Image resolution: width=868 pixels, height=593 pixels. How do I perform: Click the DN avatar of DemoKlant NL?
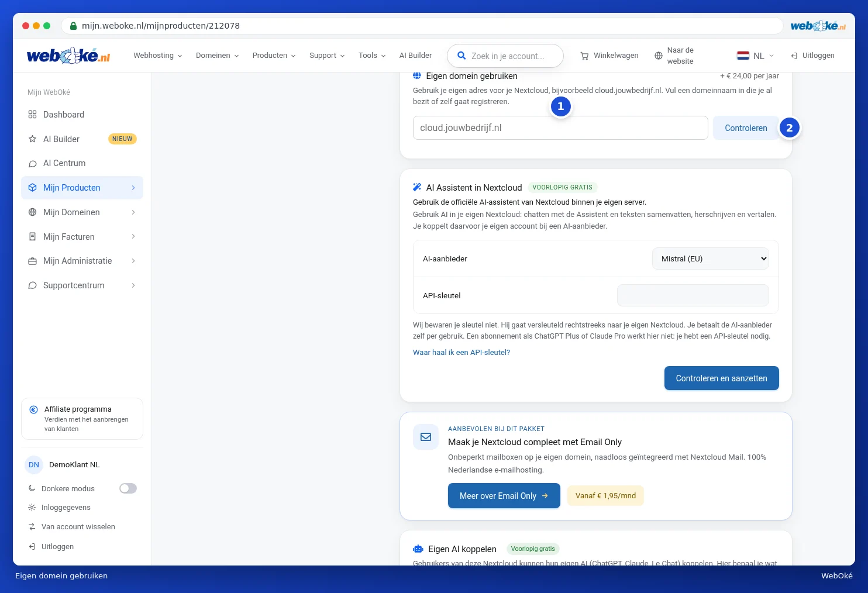(x=34, y=465)
